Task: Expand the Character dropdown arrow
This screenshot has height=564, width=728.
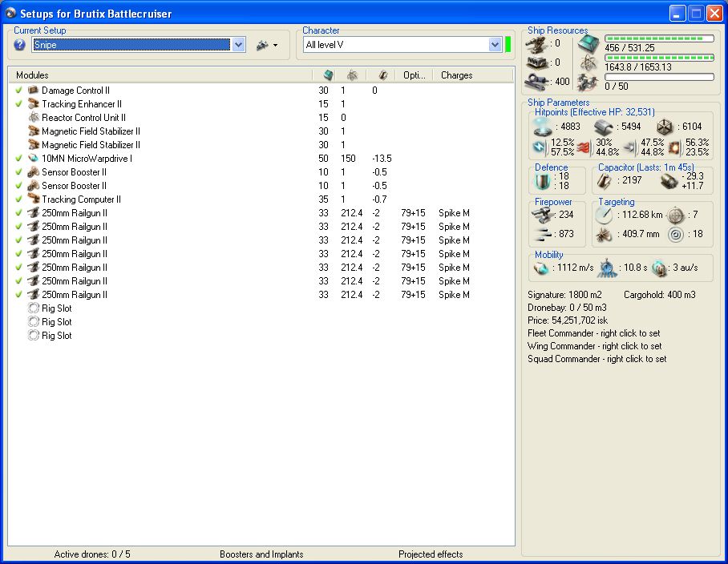Action: click(495, 45)
